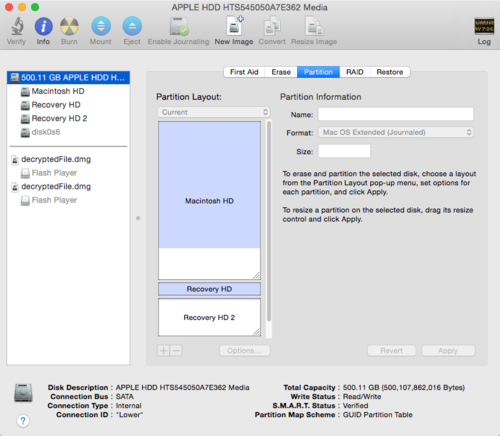Image resolution: width=500 pixels, height=436 pixels.
Task: Open the Partition tab
Action: point(318,72)
